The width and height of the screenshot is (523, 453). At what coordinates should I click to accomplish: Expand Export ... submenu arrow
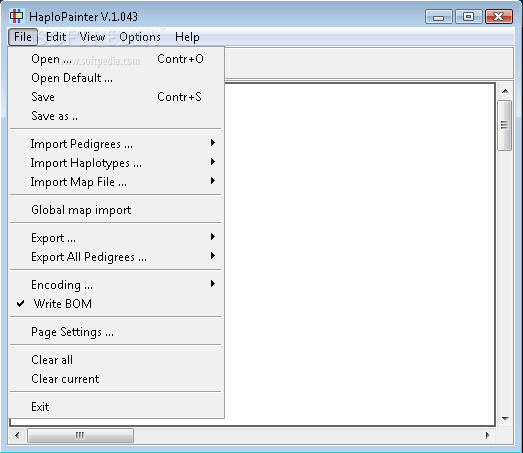[213, 237]
